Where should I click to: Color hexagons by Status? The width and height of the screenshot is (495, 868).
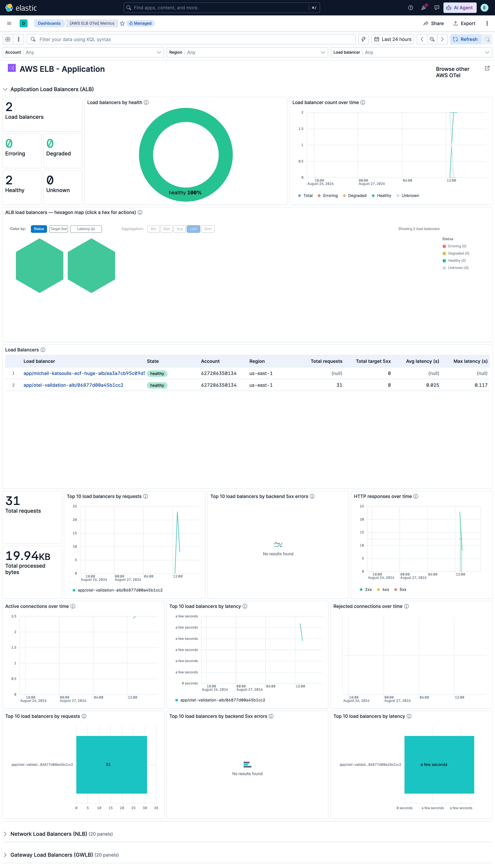[39, 229]
